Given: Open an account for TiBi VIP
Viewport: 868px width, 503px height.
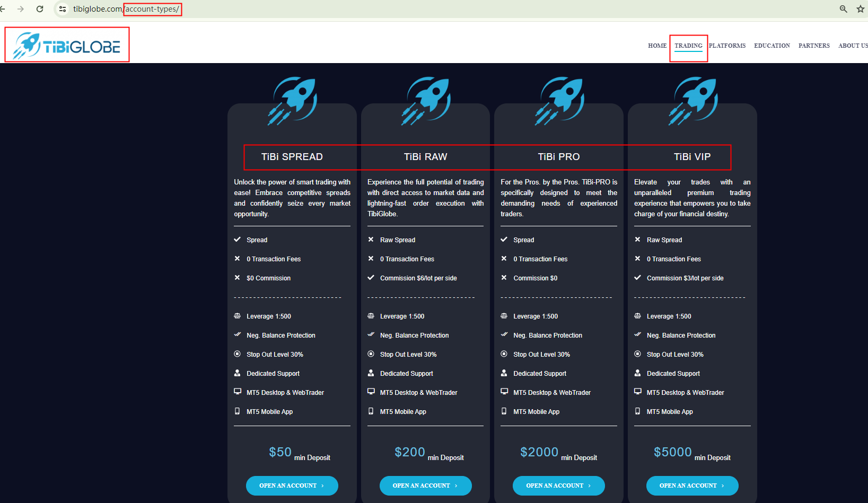Looking at the screenshot, I should 692,486.
